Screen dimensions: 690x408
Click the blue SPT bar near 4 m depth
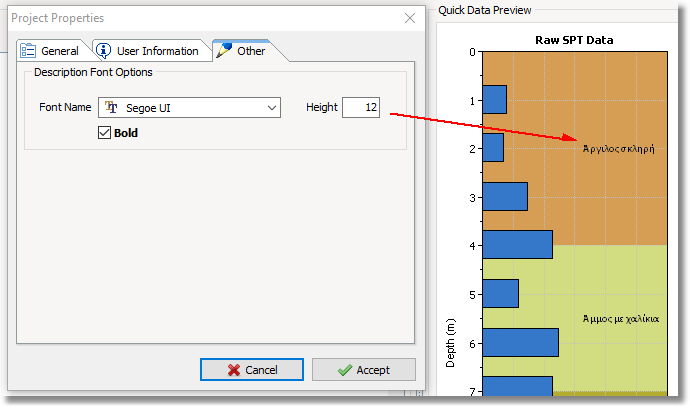tap(517, 245)
